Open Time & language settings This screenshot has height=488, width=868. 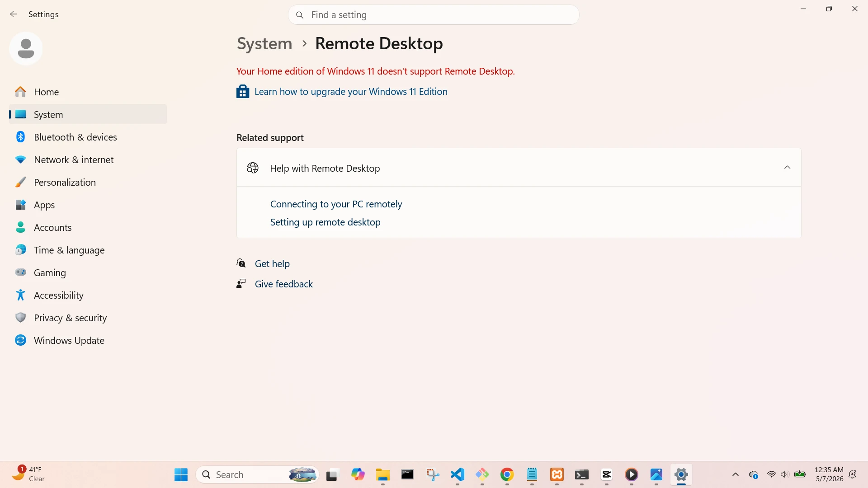click(88, 250)
